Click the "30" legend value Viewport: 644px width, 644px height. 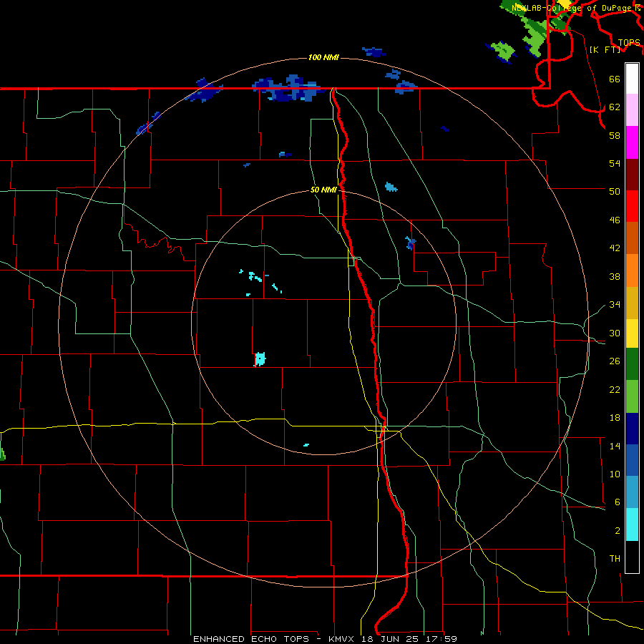point(615,333)
